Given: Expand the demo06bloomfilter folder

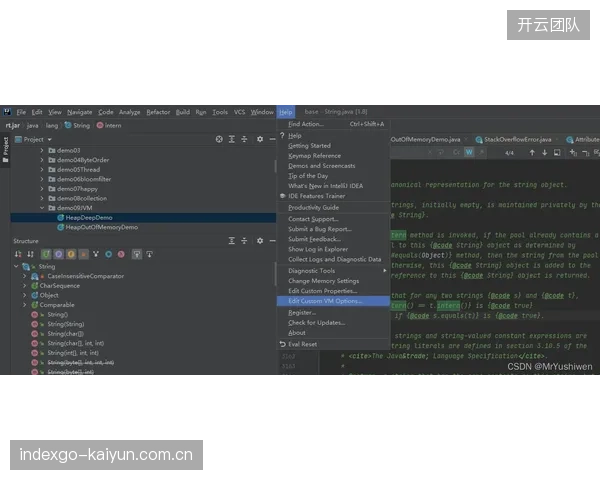Looking at the screenshot, I should point(42,179).
